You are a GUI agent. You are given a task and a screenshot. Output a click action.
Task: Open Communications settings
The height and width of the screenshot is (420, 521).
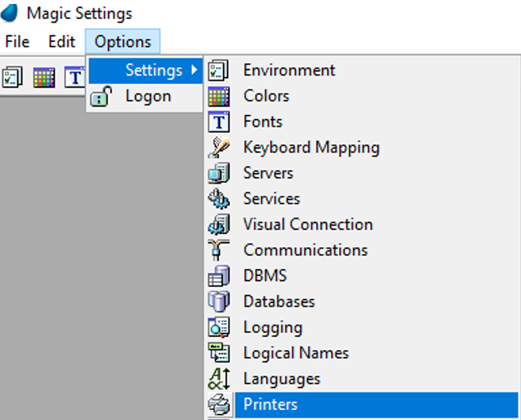[305, 250]
